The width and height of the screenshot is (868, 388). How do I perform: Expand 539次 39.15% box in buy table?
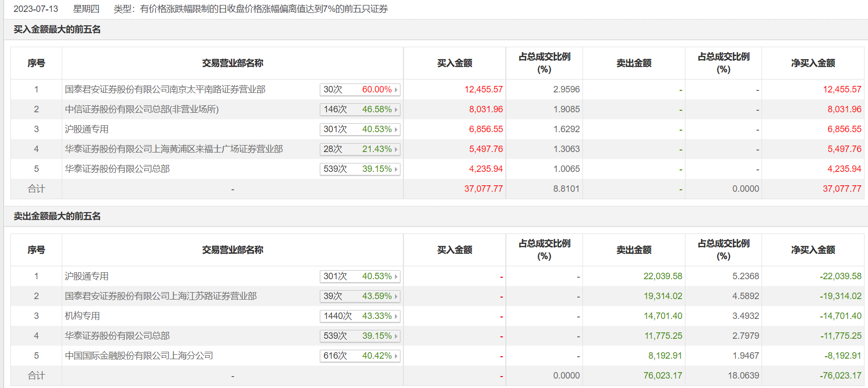[360, 169]
